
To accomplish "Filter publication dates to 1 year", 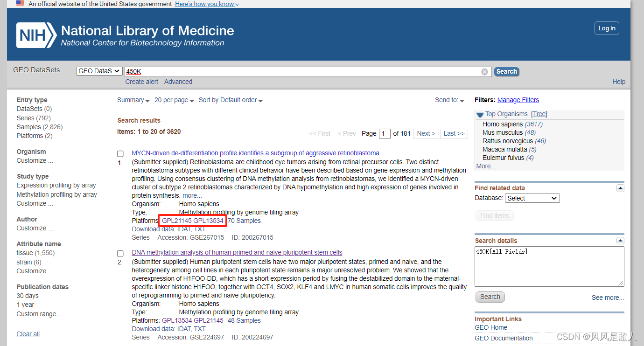I will (x=25, y=304).
